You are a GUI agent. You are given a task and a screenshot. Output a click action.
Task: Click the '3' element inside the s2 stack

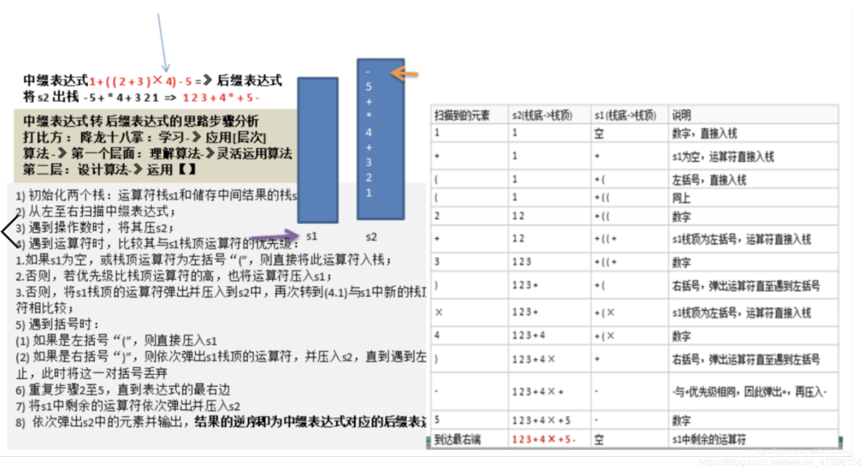[x=369, y=162]
